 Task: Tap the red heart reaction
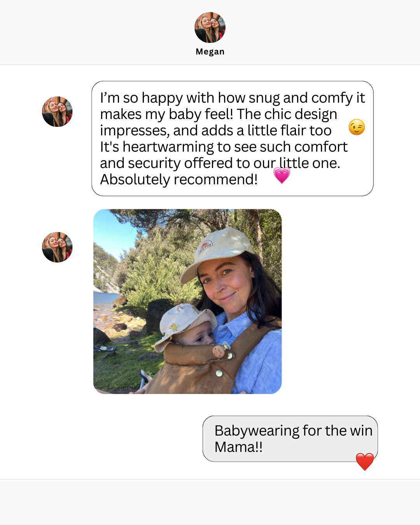point(365,462)
